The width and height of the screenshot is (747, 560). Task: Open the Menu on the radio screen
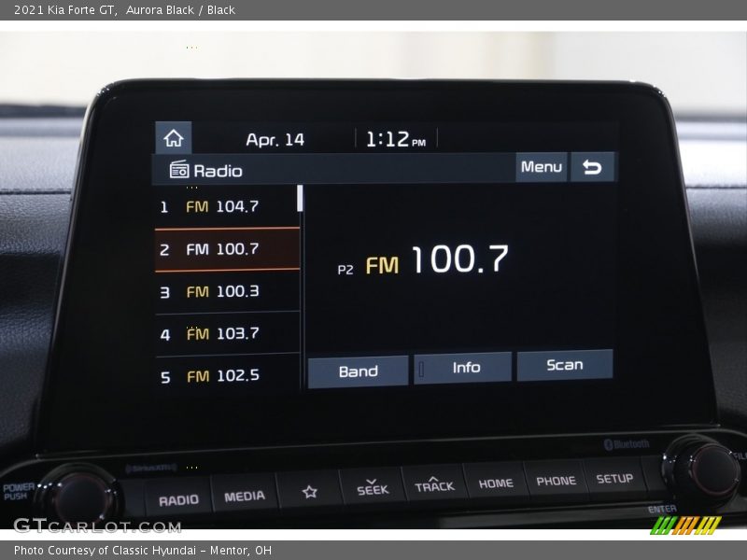pyautogui.click(x=542, y=167)
